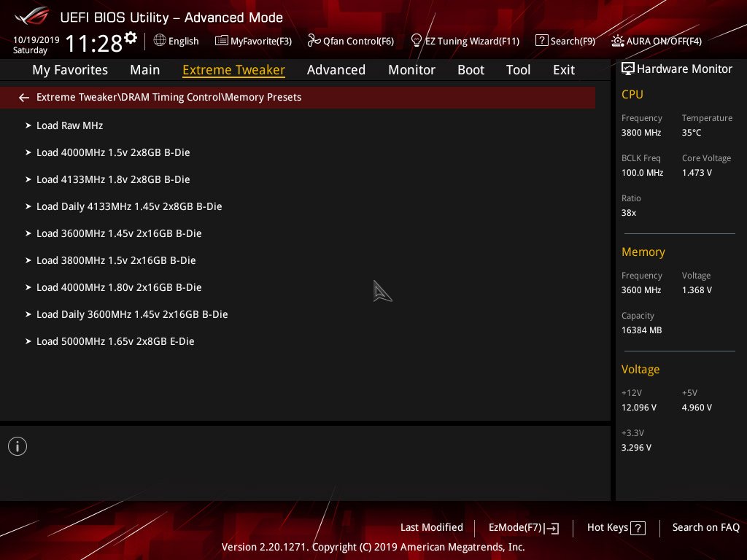Click the Hardware Monitor panel title
The height and width of the screenshot is (560, 747).
[684, 69]
